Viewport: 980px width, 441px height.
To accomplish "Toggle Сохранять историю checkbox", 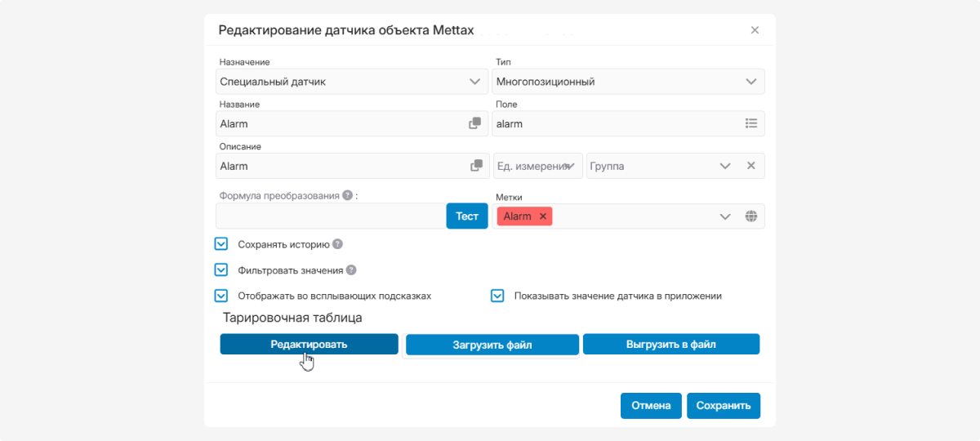I will pos(221,243).
